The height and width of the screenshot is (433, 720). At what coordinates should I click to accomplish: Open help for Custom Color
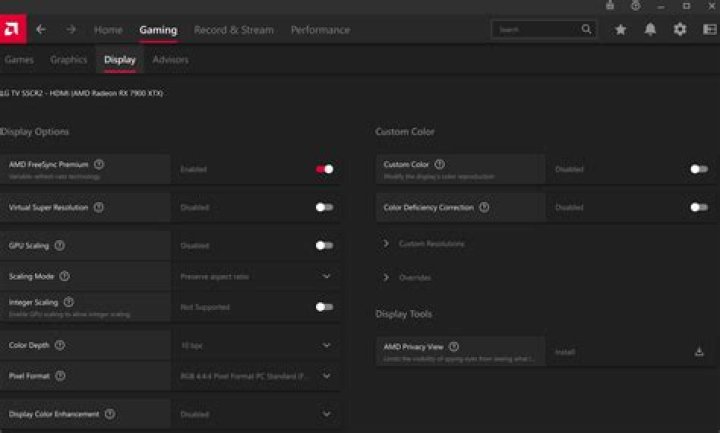click(x=439, y=164)
